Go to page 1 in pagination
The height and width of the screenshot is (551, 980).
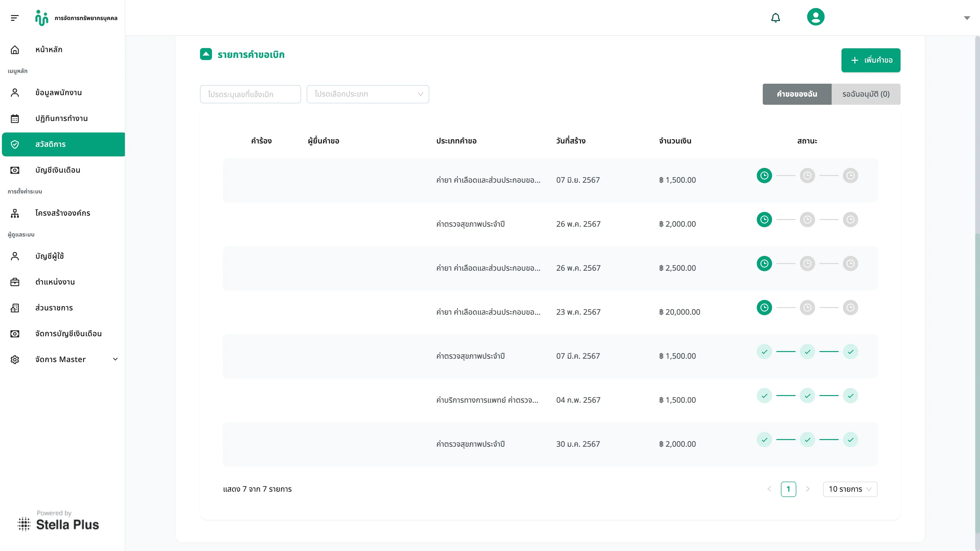pyautogui.click(x=788, y=489)
